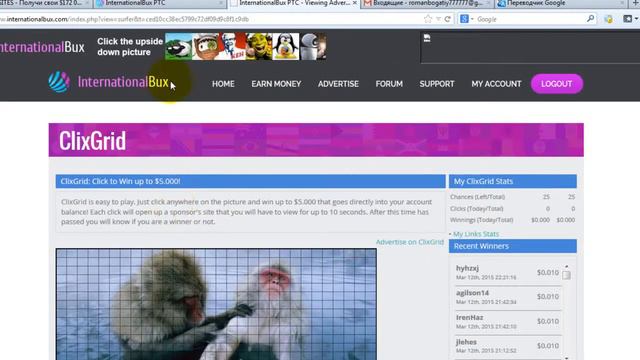This screenshot has width=640, height=360.
Task: Open the Advertise on ClixGrid link
Action: 410,242
